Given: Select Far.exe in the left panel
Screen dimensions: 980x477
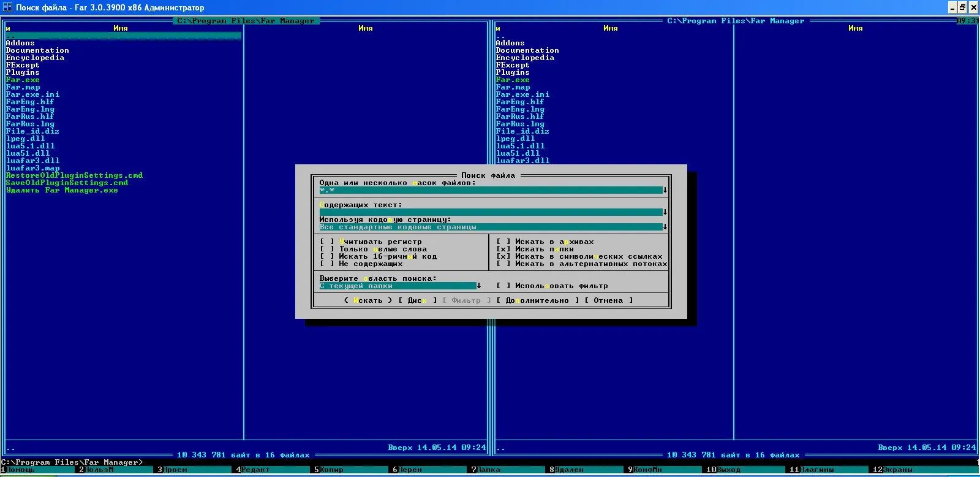Looking at the screenshot, I should click(23, 80).
